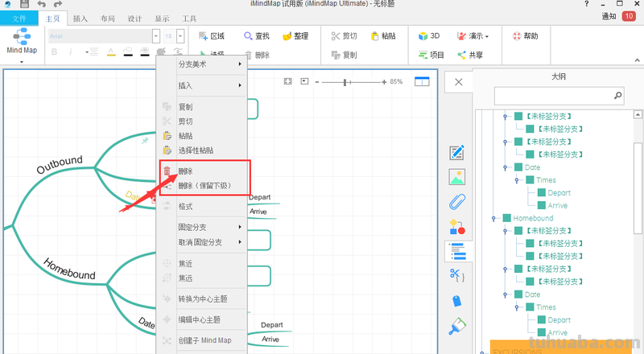This screenshot has height=354, width=644.
Task: Click the canvas zoom in plus button
Action: click(384, 82)
